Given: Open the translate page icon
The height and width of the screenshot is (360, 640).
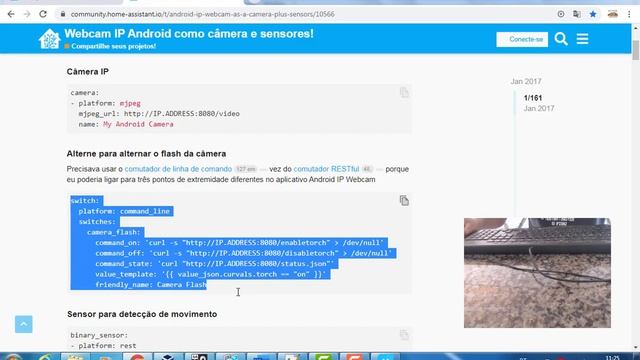Looking at the screenshot, I should pyautogui.click(x=577, y=14).
